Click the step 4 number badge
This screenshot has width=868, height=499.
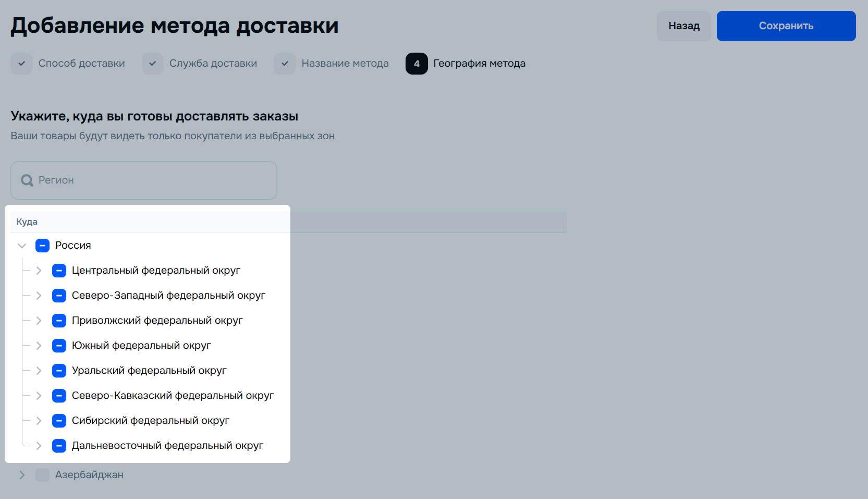coord(417,64)
